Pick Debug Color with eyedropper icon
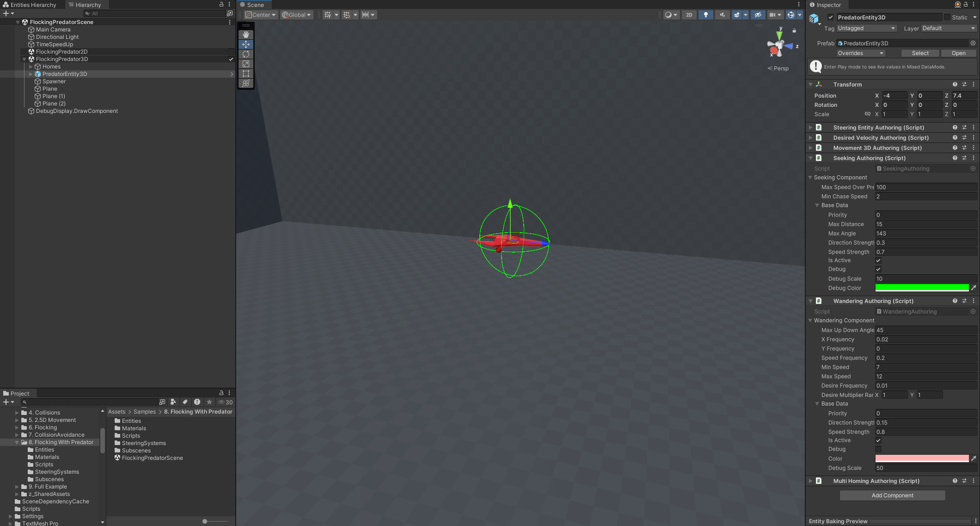This screenshot has width=980, height=526. 974,288
